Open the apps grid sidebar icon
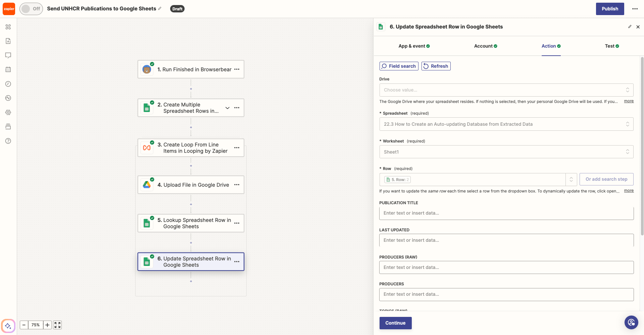644x335 pixels. [x=8, y=27]
